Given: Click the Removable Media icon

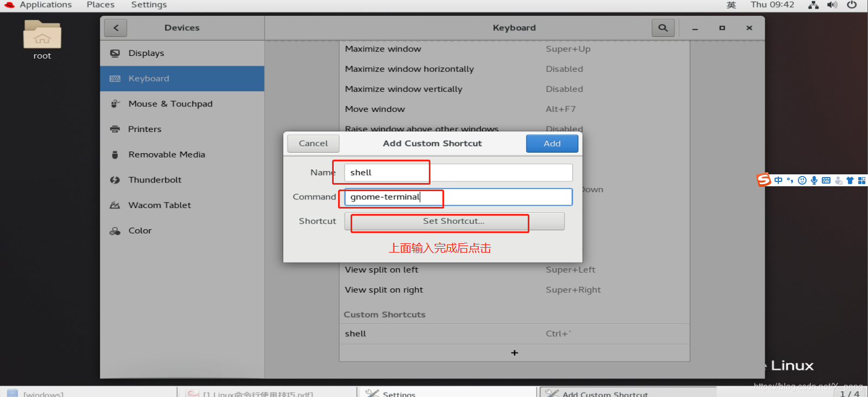Looking at the screenshot, I should click(x=115, y=155).
